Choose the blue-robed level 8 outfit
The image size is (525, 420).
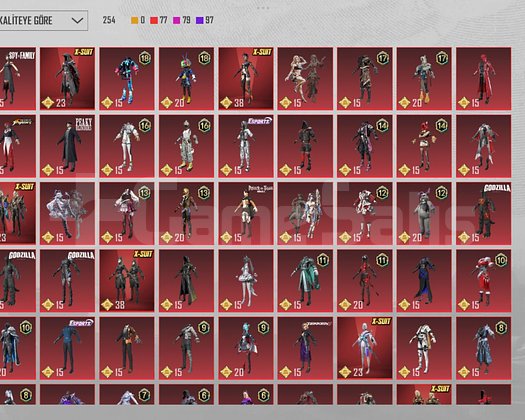coord(484,348)
